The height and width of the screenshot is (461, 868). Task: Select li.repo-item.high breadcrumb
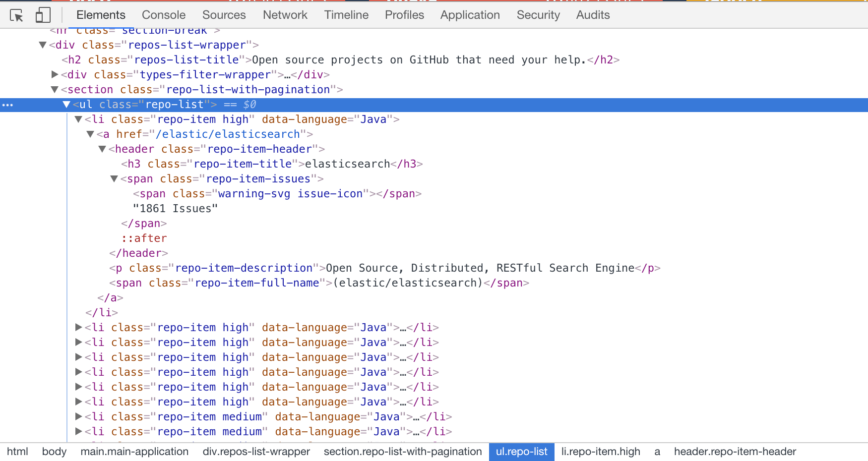click(x=601, y=452)
